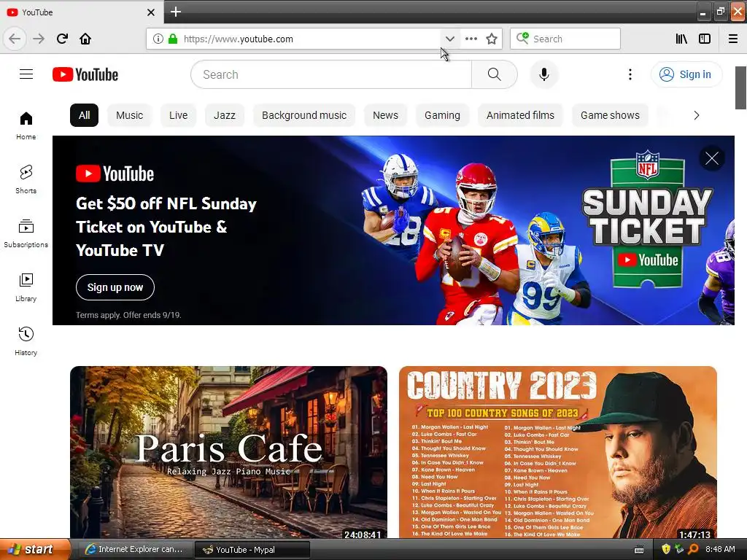Image resolution: width=747 pixels, height=560 pixels.
Task: Click the magnifier tray icon
Action: point(693,549)
